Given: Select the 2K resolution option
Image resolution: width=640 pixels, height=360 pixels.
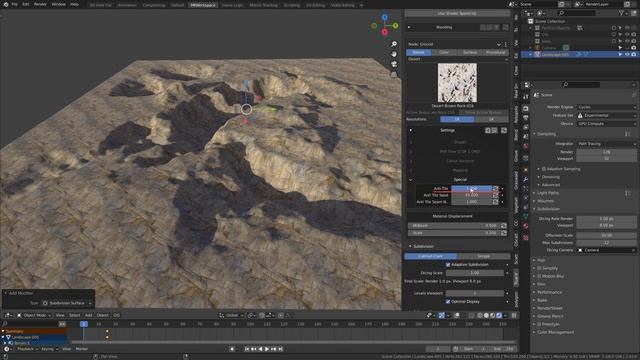Looking at the screenshot, I should 492,119.
